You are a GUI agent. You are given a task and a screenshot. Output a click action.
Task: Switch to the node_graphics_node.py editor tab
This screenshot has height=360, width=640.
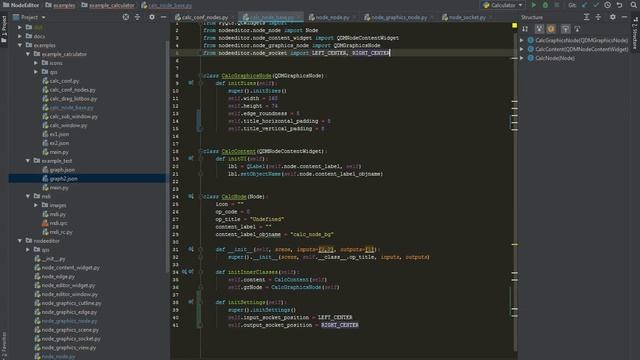398,17
